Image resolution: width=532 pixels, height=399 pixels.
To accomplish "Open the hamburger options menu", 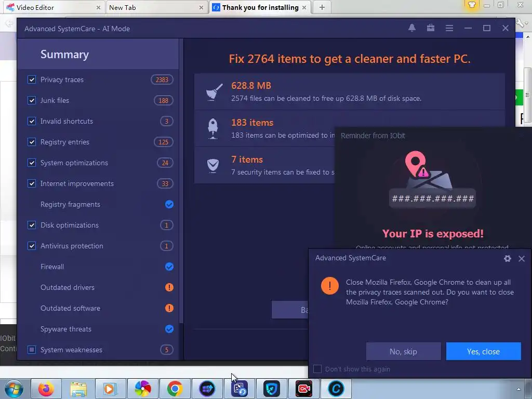I will 449,28.
